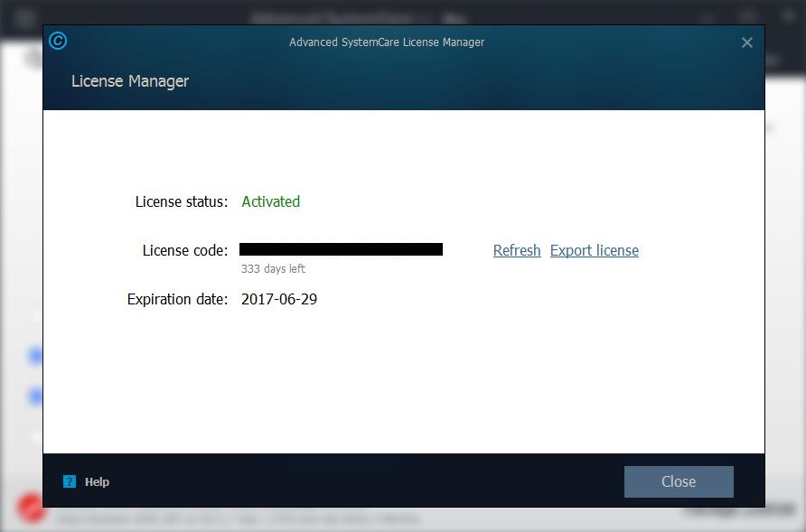The image size is (806, 532).
Task: Click the 'License status:' label
Action: [x=181, y=201]
